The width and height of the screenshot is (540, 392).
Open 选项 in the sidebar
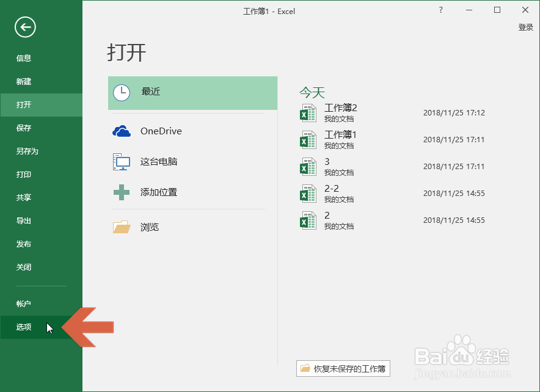click(42, 327)
